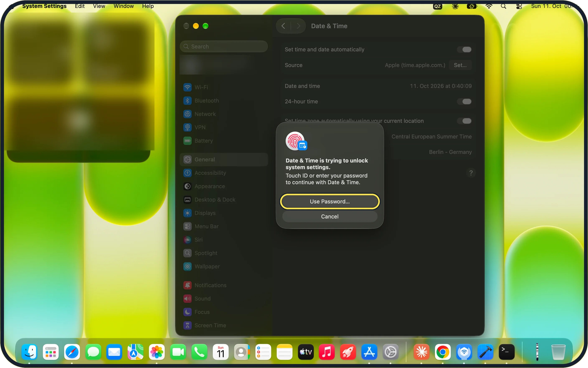Launch Safari from the Dock

72,352
